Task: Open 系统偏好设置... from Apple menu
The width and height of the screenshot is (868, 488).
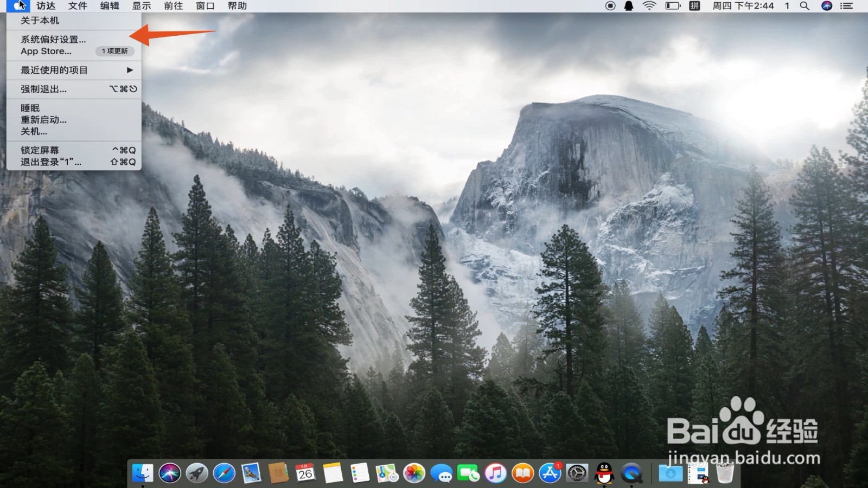Action: [x=74, y=39]
